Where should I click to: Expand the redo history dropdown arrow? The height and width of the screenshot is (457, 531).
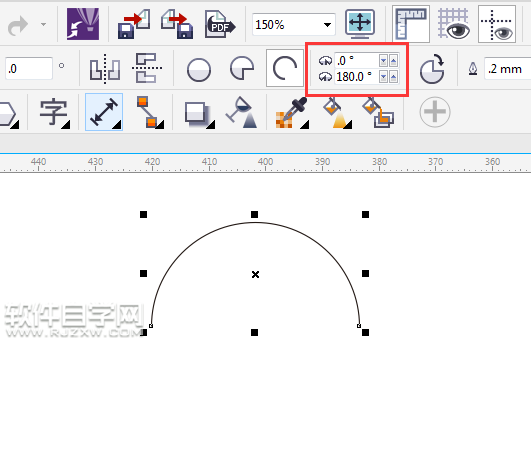(x=43, y=24)
